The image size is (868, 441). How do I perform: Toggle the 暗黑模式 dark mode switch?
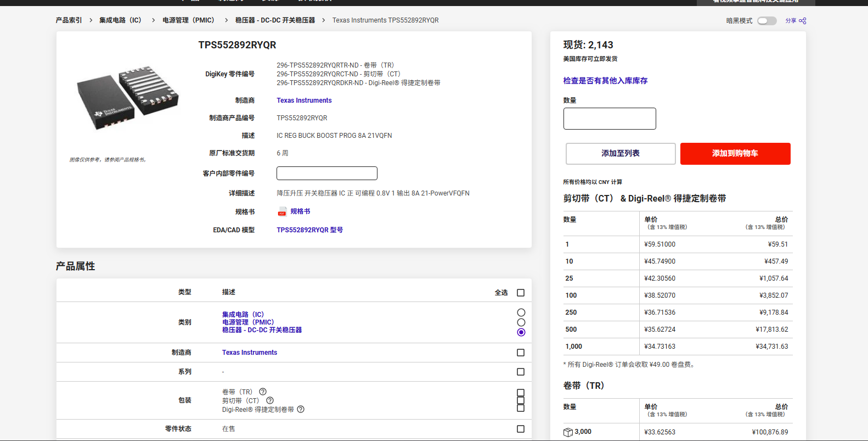[766, 21]
